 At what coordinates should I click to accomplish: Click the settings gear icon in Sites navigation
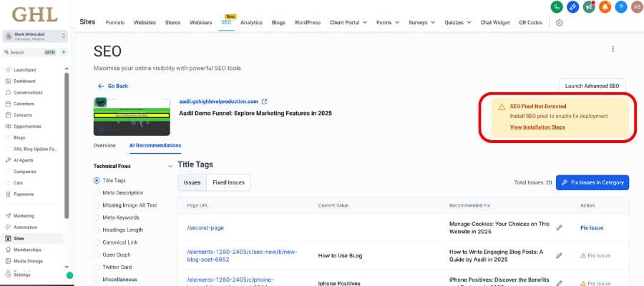(x=559, y=22)
